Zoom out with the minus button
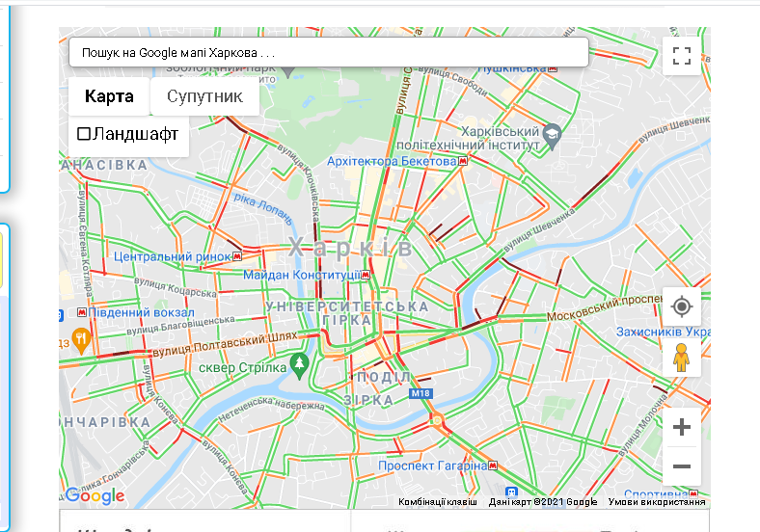 click(x=682, y=466)
